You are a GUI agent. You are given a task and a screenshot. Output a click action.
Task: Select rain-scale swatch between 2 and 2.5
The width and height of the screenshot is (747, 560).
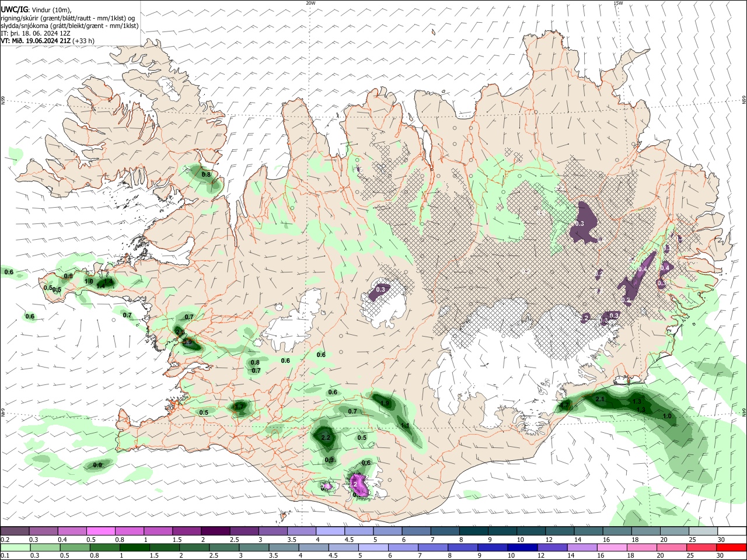[194, 548]
